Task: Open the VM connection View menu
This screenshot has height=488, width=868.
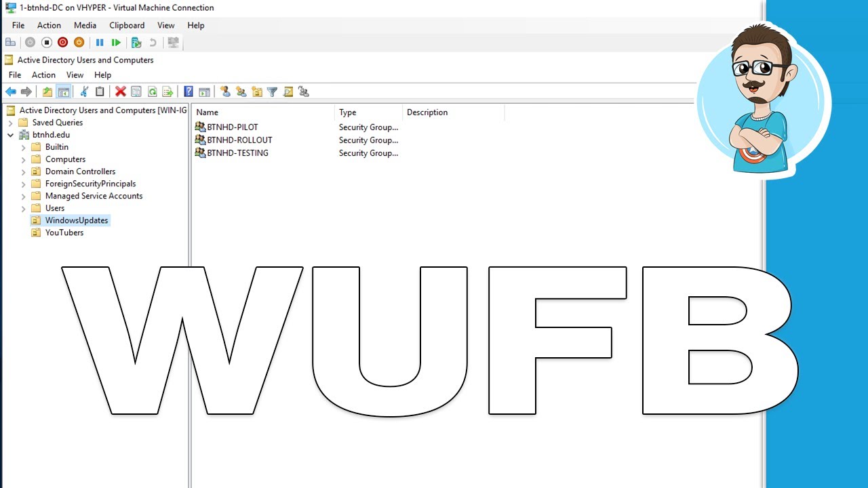Action: [x=166, y=25]
